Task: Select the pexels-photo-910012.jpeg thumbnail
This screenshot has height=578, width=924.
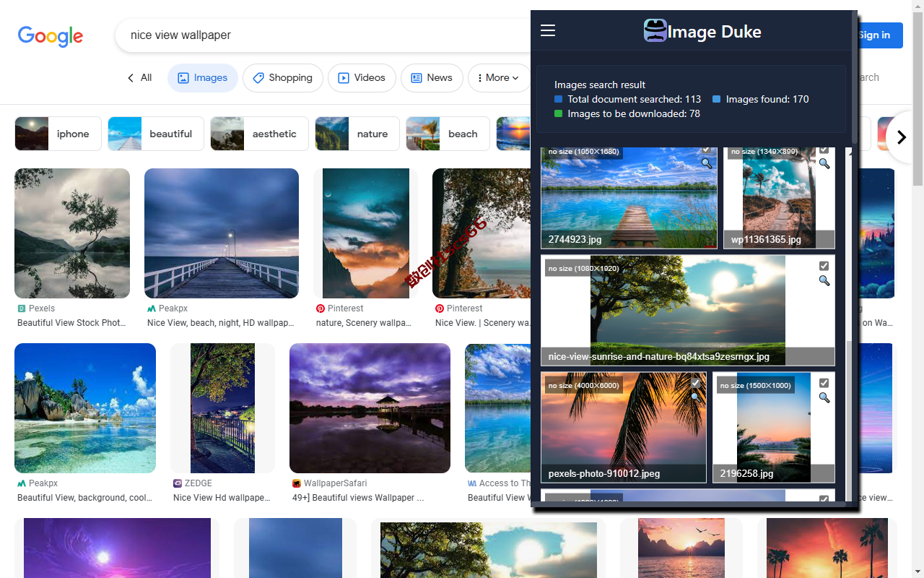Action: tap(624, 427)
